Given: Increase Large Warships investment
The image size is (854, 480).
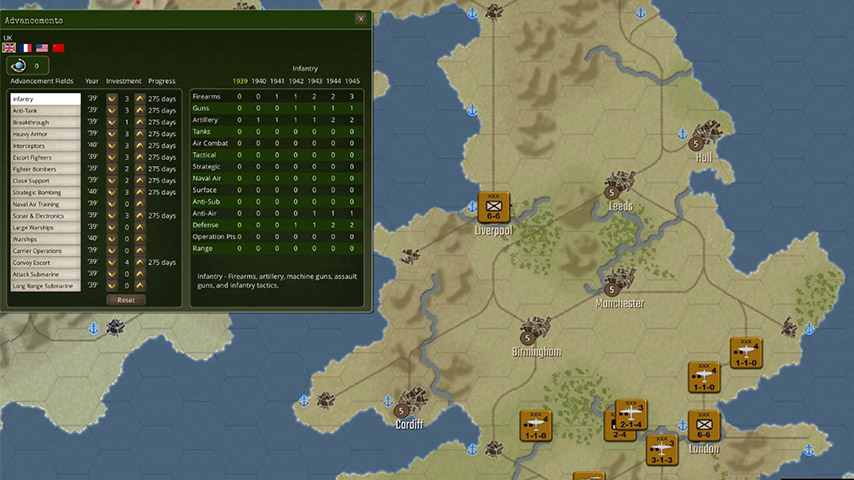Looking at the screenshot, I should [140, 227].
